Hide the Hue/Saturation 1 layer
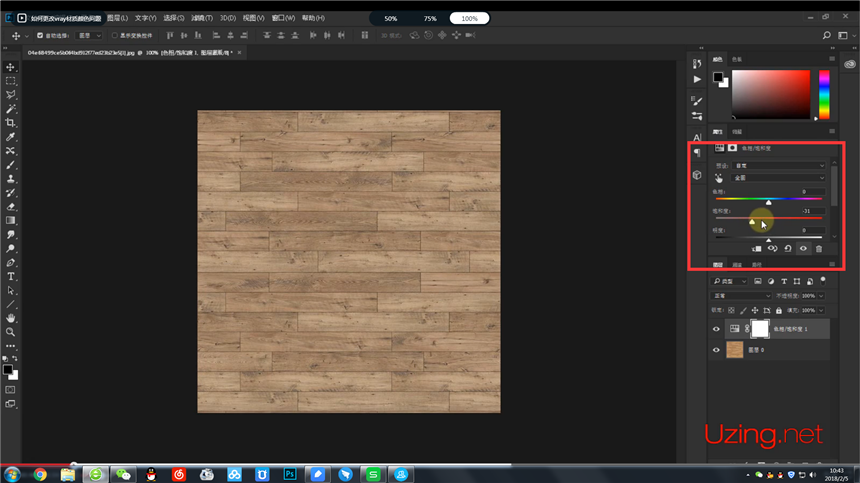860x483 pixels. click(716, 329)
